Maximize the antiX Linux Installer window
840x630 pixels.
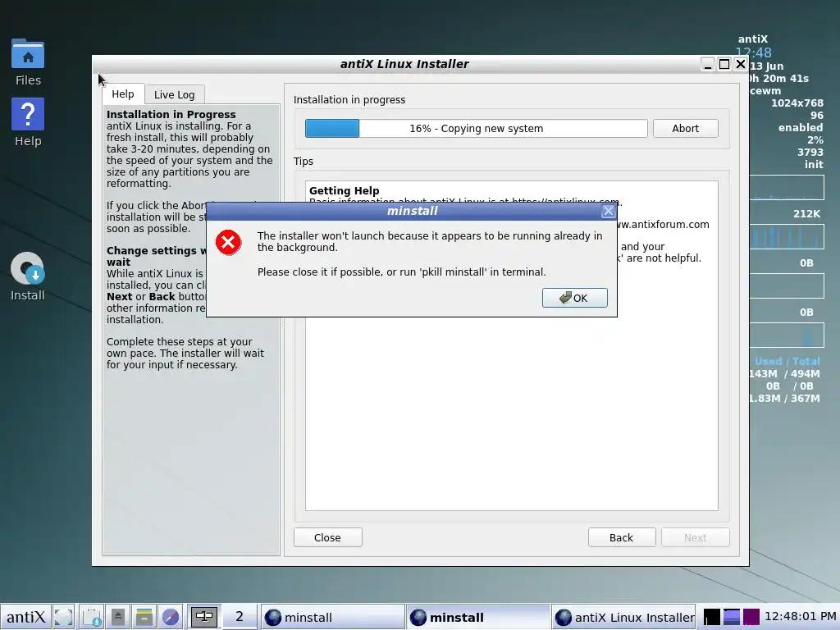[724, 64]
